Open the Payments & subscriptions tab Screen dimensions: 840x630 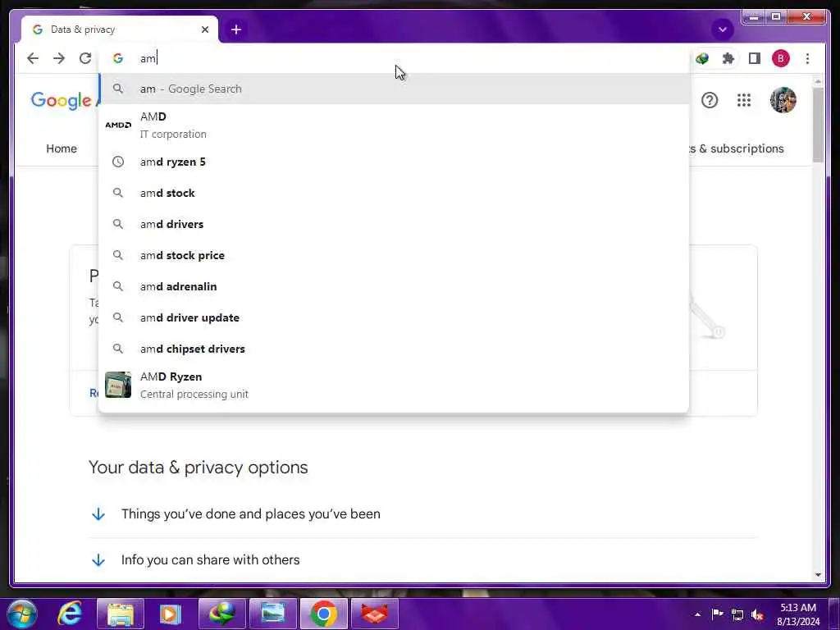pyautogui.click(x=737, y=148)
